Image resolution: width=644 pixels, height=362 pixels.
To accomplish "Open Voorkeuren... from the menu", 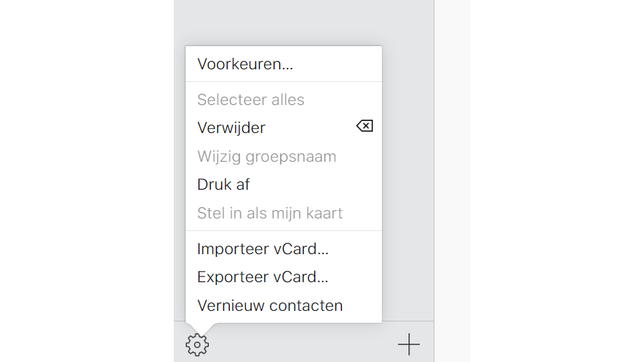I will coord(245,64).
